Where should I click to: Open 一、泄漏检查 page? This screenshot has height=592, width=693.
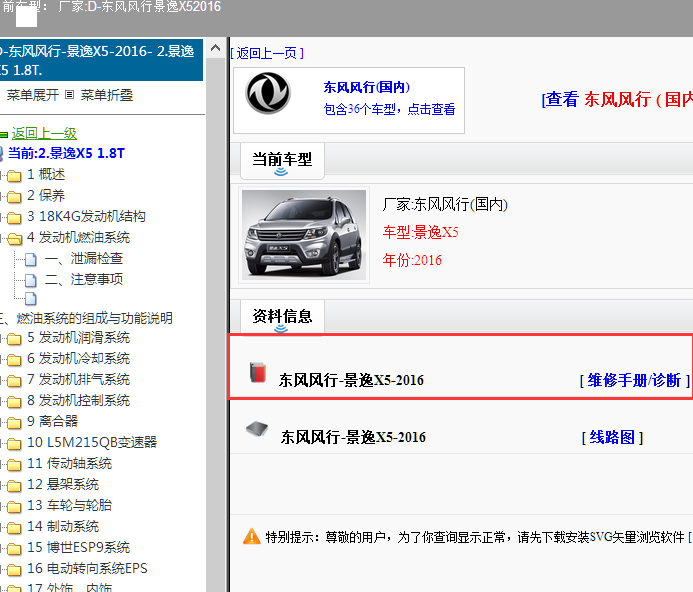(84, 258)
